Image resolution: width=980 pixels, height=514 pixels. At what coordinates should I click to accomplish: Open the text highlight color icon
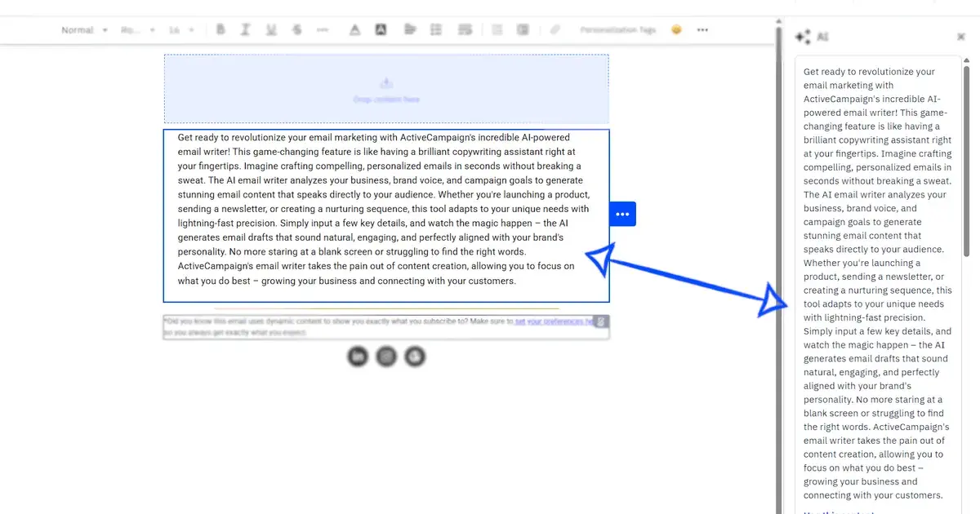click(381, 29)
